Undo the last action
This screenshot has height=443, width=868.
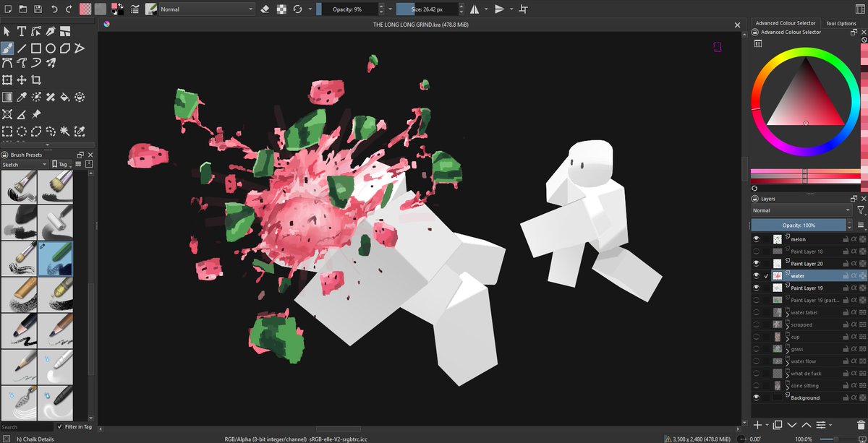tap(54, 9)
